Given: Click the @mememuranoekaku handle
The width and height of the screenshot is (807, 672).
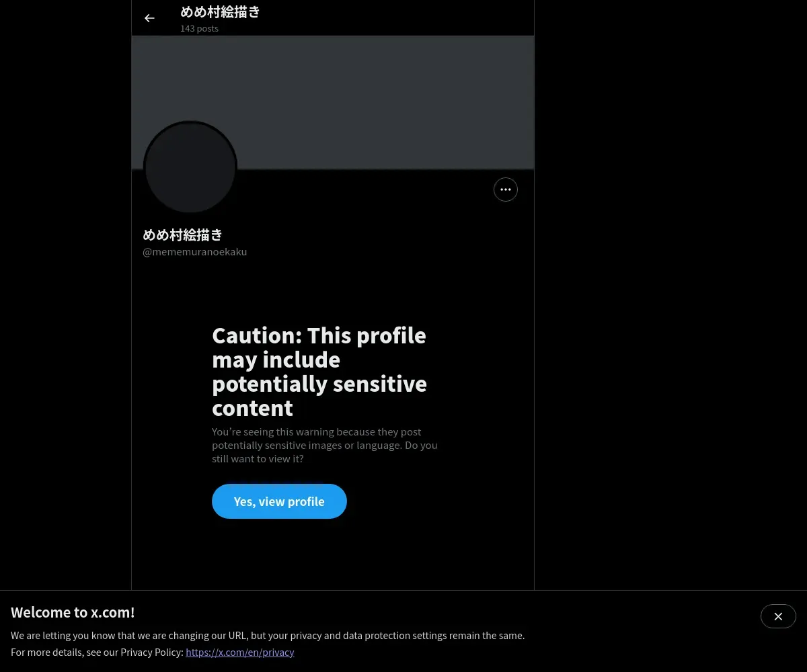Looking at the screenshot, I should click(195, 251).
